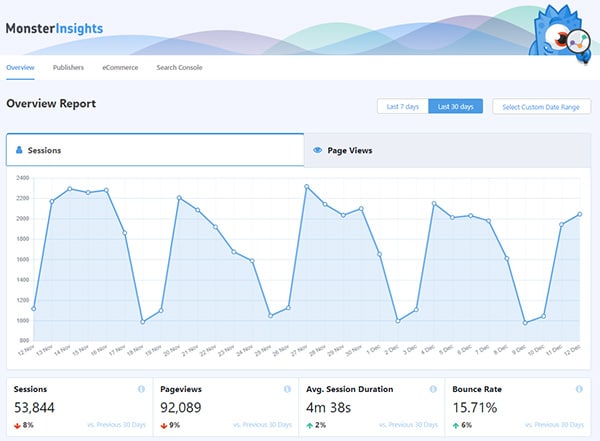Show the Sessions chart
Viewport: 600px width, 441px height.
[155, 150]
